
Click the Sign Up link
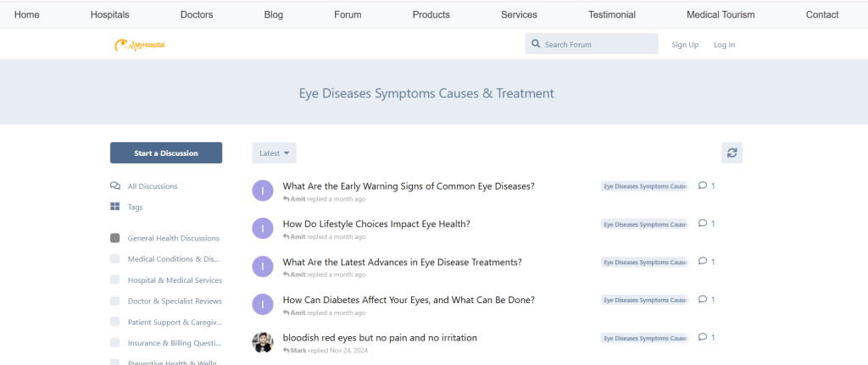coord(685,45)
